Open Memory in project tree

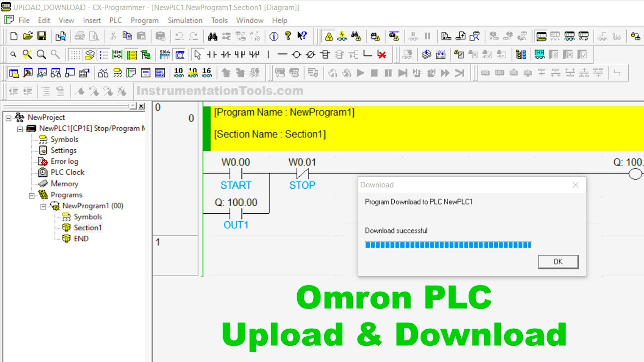[x=64, y=184]
